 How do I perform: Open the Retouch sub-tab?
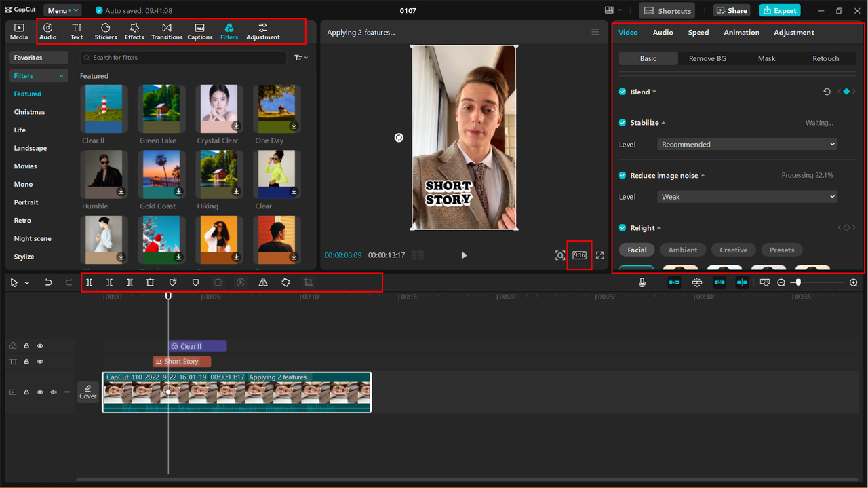[x=826, y=58]
